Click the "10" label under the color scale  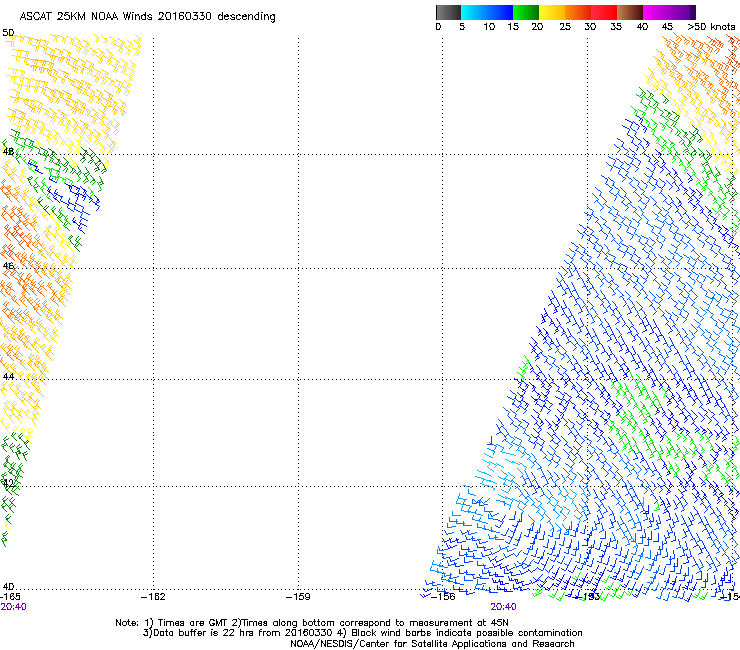[x=489, y=27]
